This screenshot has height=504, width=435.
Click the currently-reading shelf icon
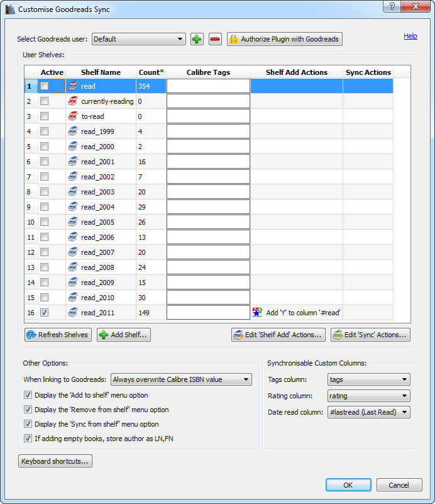point(73,101)
